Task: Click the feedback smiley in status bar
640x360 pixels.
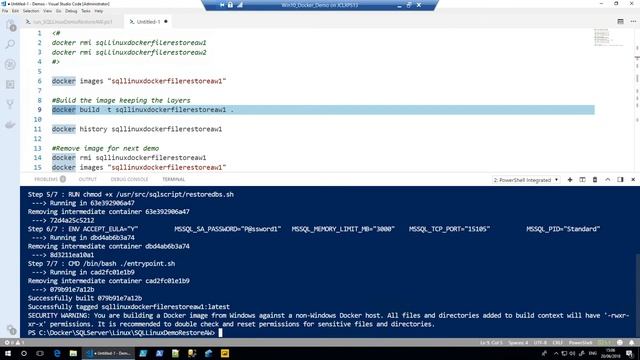Action: coord(620,342)
